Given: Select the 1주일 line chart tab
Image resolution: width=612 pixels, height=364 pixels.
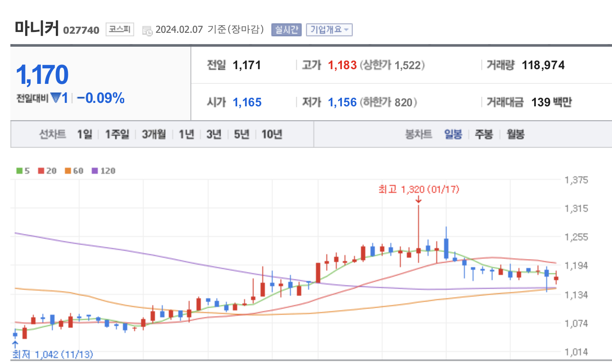Looking at the screenshot, I should [x=117, y=134].
